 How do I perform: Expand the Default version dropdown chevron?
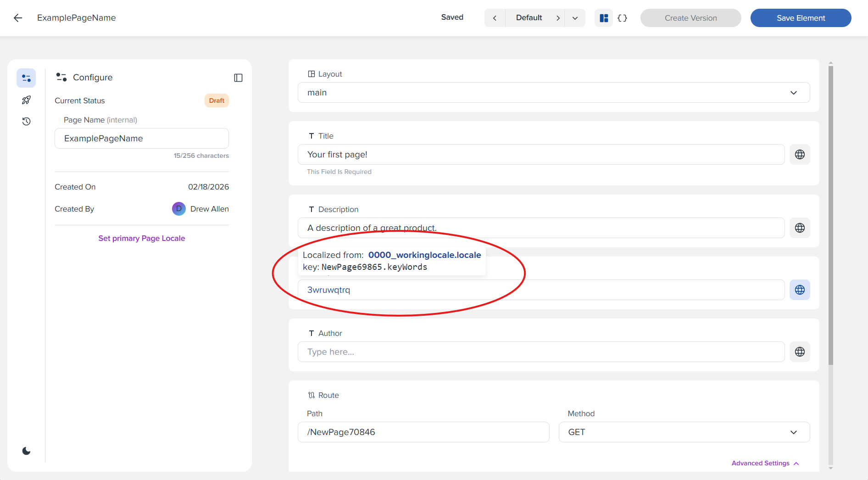point(575,18)
